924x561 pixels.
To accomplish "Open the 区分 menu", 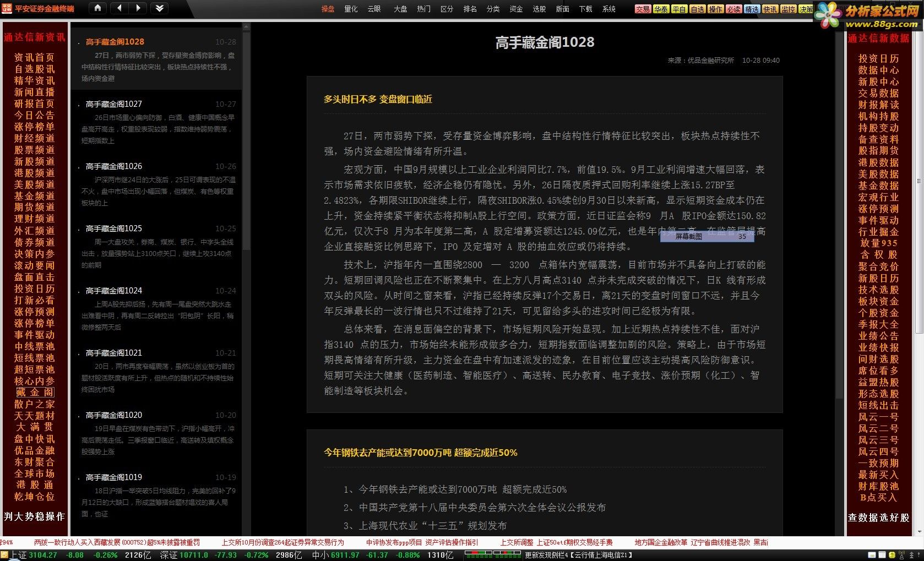I will pyautogui.click(x=447, y=9).
